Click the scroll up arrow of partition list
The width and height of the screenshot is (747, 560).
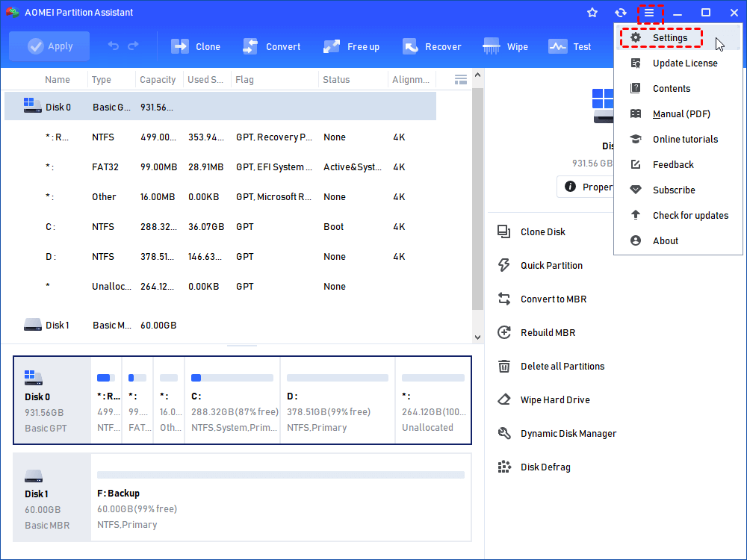point(478,75)
